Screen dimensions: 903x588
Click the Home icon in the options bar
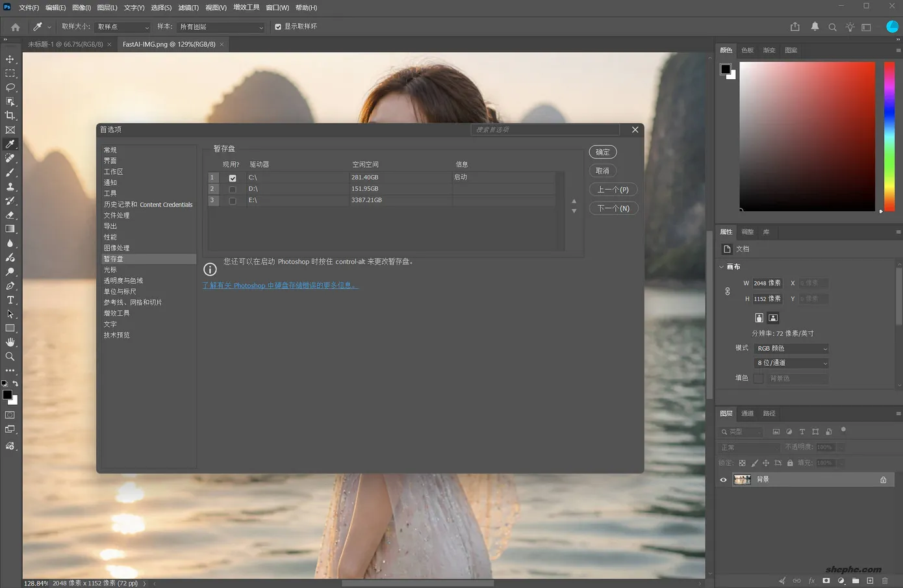coord(16,27)
